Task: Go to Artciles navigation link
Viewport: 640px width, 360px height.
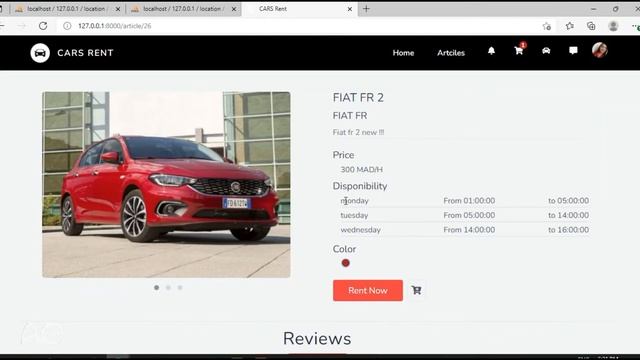Action: point(451,53)
